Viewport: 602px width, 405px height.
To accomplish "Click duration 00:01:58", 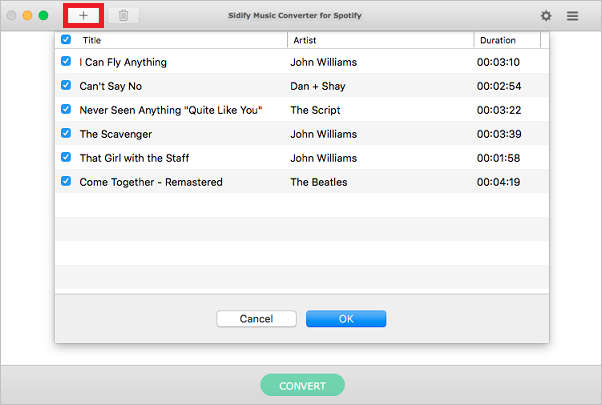I will pyautogui.click(x=498, y=158).
